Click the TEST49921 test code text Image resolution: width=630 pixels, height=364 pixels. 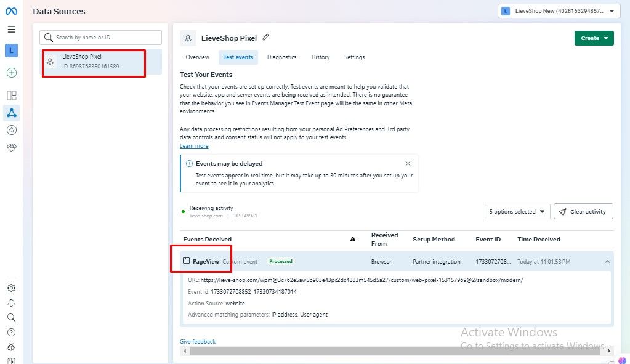point(245,216)
